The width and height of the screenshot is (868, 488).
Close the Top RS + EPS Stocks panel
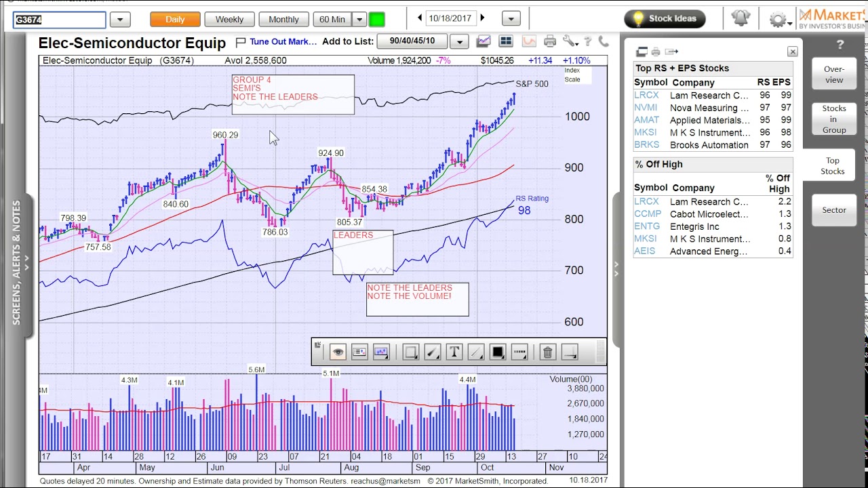[x=792, y=52]
